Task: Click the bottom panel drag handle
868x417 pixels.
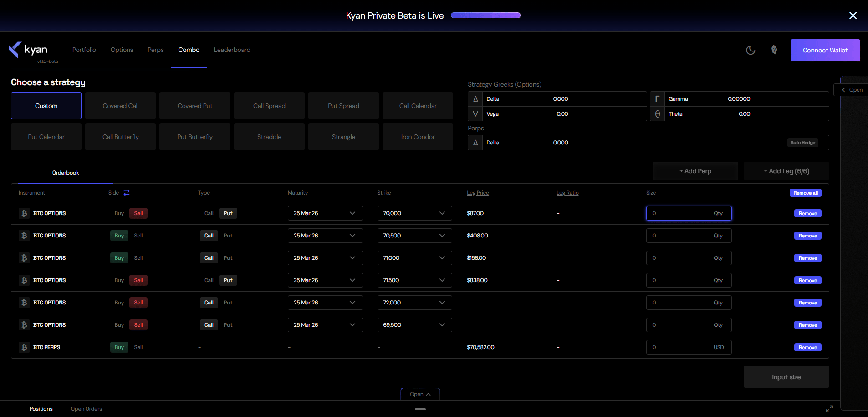Action: tap(420, 409)
